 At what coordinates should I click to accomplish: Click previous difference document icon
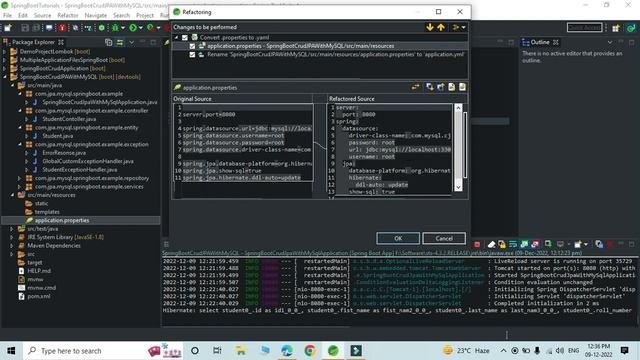(x=462, y=87)
